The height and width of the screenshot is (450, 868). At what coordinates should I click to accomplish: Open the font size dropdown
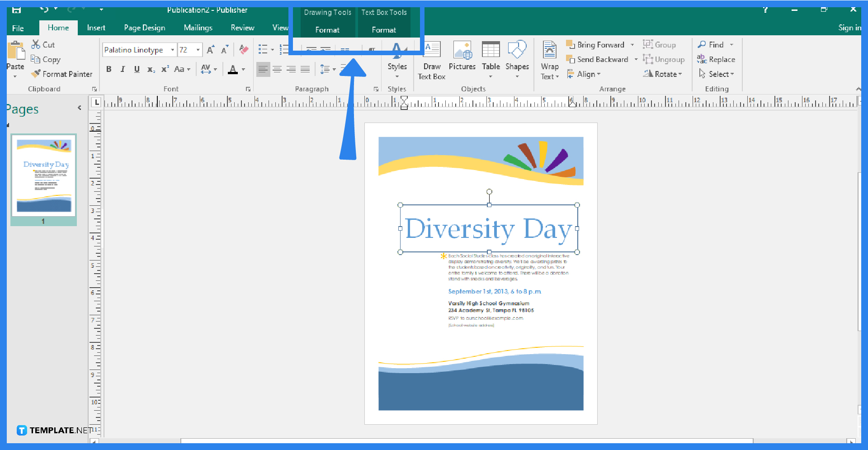coord(197,50)
